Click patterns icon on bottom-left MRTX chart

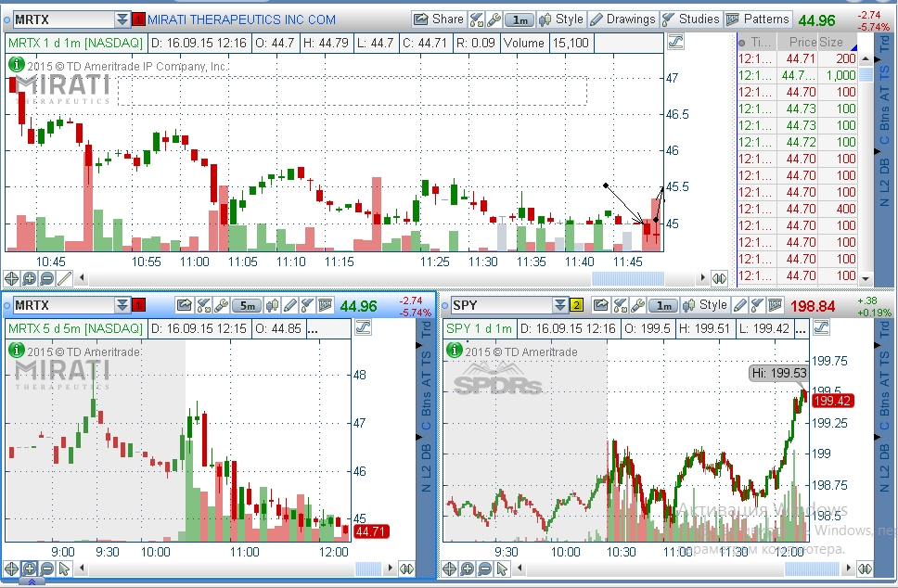(325, 305)
